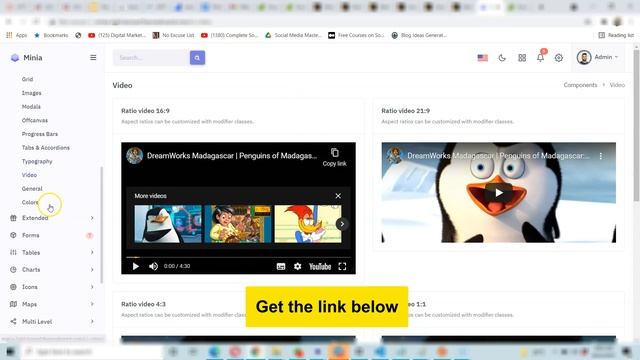Open Colors in the sidebar
640x360 pixels.
30,202
